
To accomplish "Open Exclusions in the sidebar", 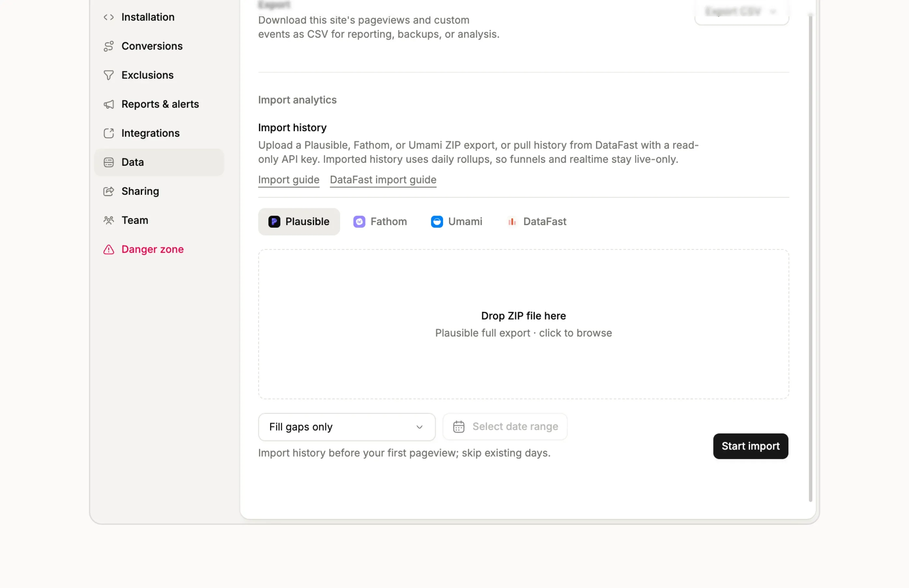I will point(159,75).
